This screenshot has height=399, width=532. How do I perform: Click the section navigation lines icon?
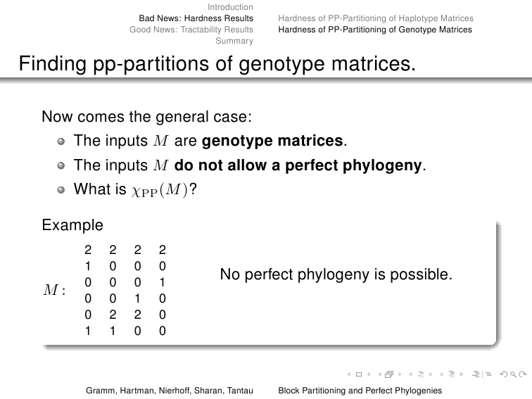pyautogui.click(x=452, y=374)
